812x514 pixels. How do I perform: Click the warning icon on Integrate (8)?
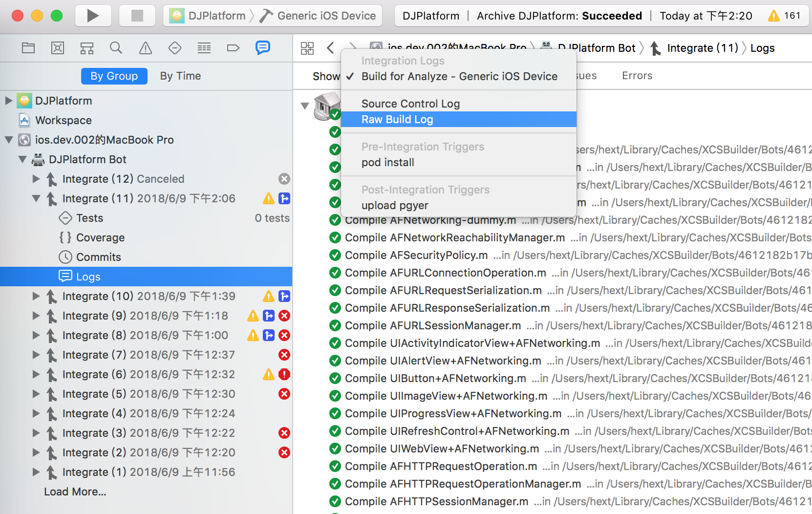coord(253,335)
